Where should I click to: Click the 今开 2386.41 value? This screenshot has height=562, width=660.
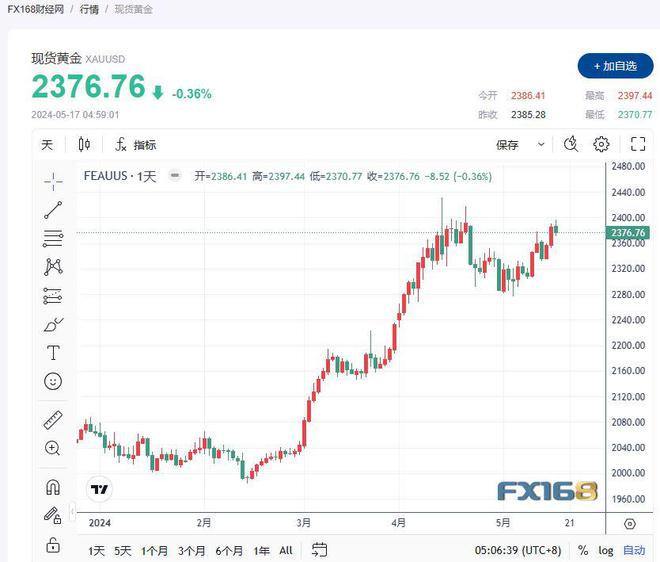528,96
